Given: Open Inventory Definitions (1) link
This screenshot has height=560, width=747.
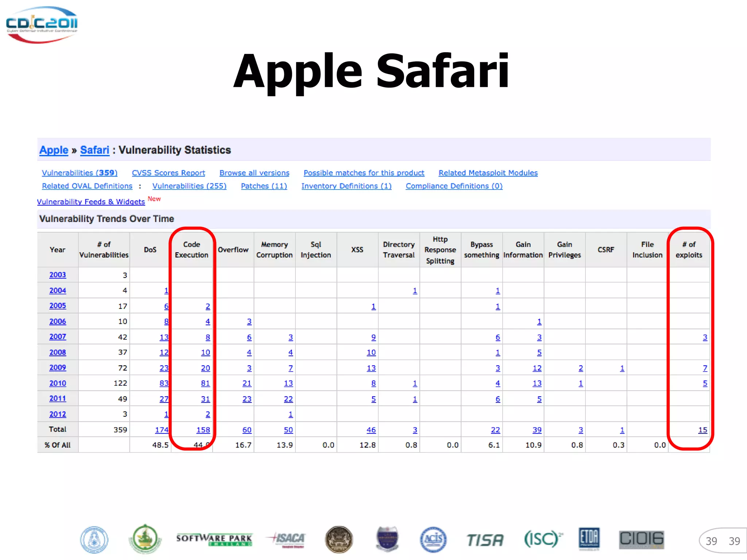Looking at the screenshot, I should point(347,186).
